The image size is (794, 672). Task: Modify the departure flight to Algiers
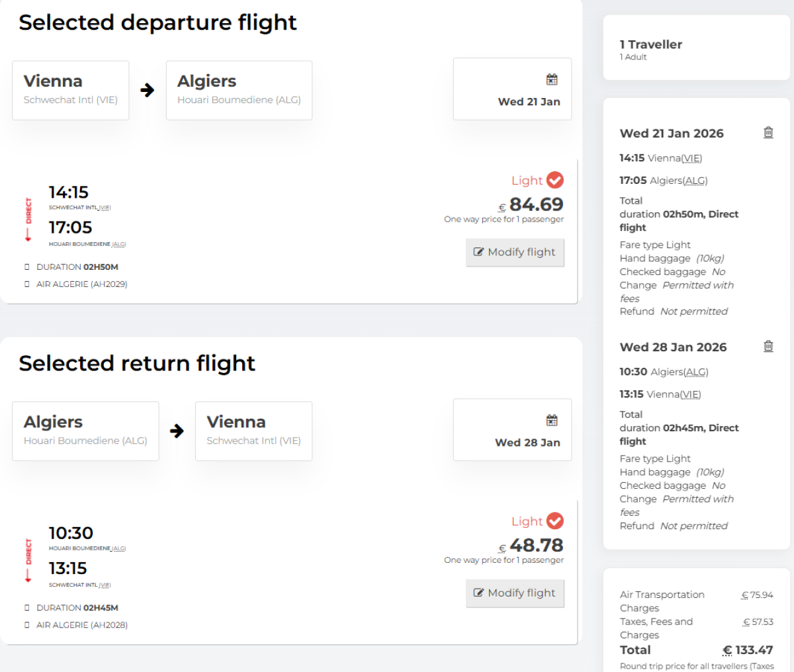click(x=515, y=252)
